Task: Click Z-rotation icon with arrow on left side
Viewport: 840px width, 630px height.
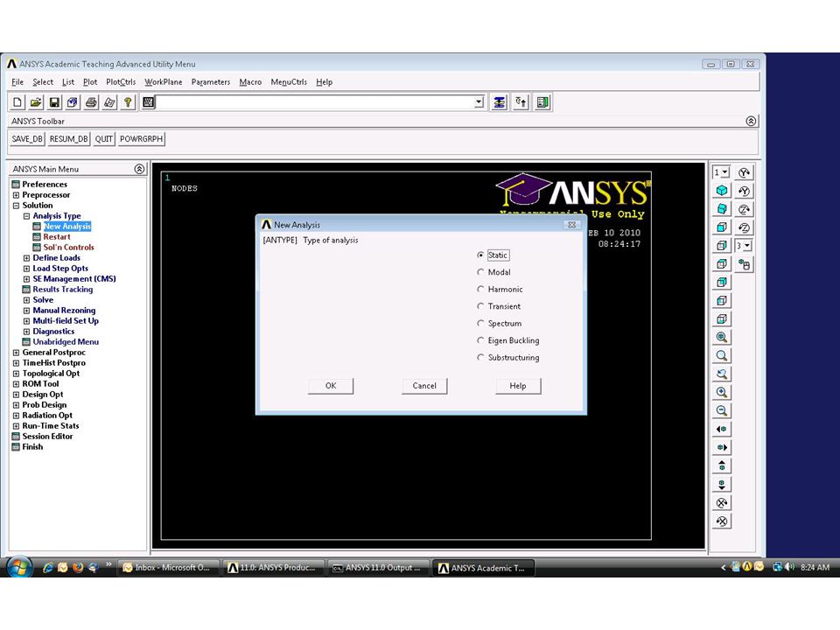Action: tap(744, 227)
